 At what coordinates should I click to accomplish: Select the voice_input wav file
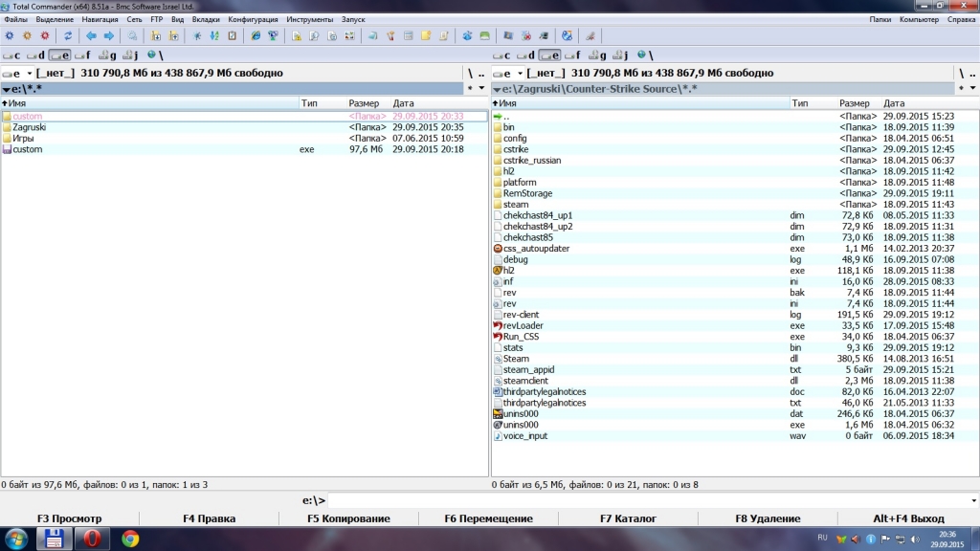point(735,436)
